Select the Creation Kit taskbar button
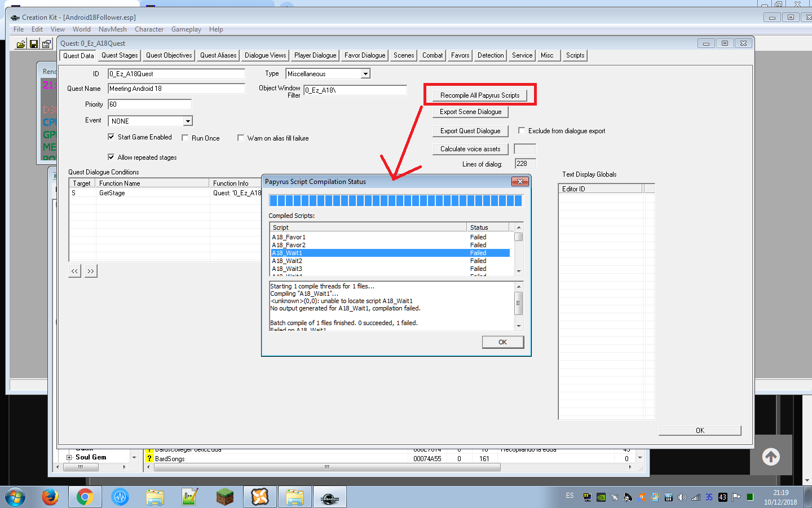The height and width of the screenshot is (508, 812). [330, 497]
